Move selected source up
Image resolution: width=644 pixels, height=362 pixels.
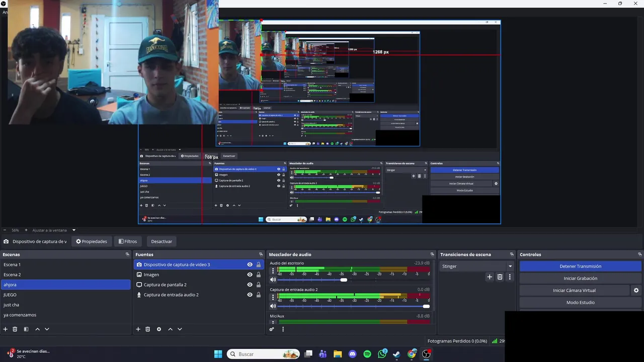pyautogui.click(x=170, y=329)
